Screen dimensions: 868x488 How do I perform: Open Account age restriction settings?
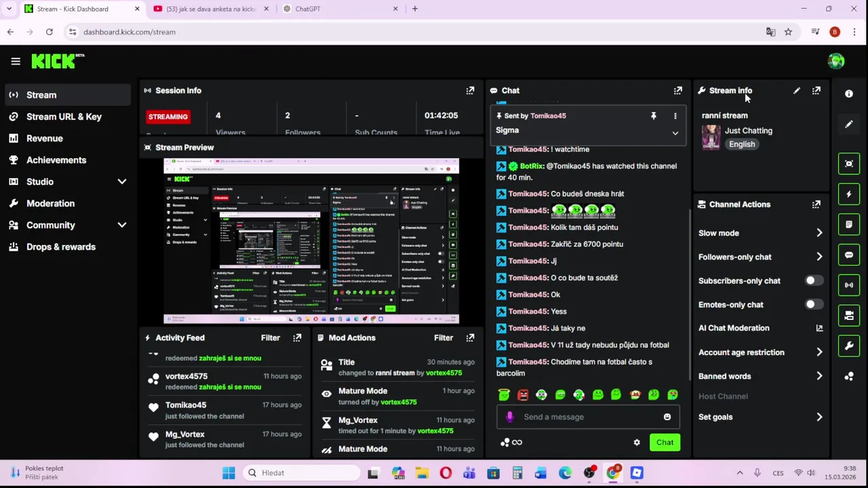(761, 352)
